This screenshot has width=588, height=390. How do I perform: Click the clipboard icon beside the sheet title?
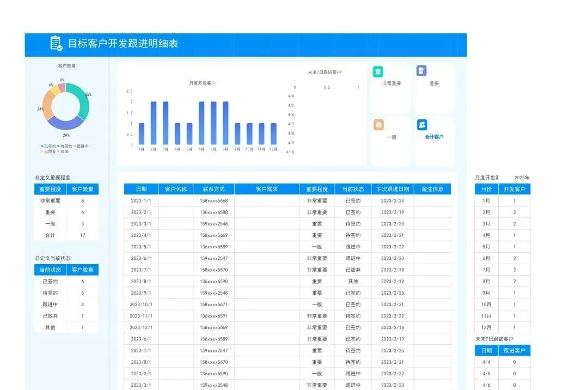tap(56, 43)
